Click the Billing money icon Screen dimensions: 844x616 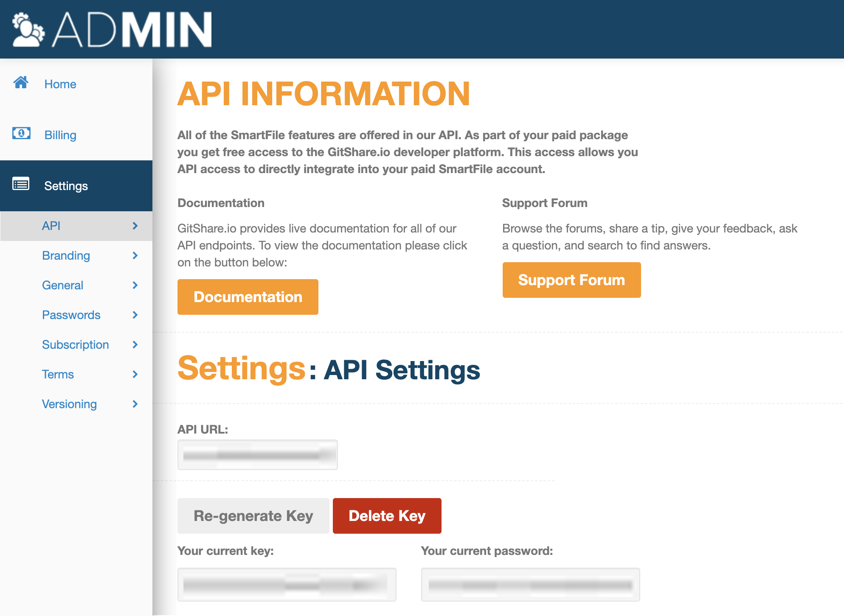tap(21, 133)
